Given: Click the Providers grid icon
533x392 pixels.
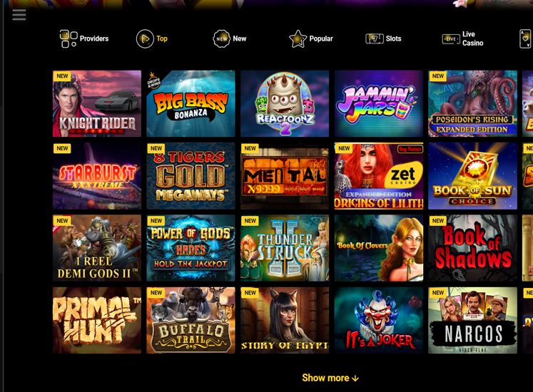Looking at the screenshot, I should pos(68,38).
